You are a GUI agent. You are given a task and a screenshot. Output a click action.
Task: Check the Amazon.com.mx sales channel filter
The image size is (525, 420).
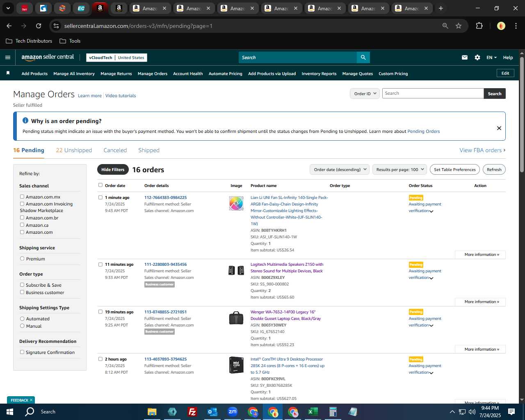click(x=22, y=197)
